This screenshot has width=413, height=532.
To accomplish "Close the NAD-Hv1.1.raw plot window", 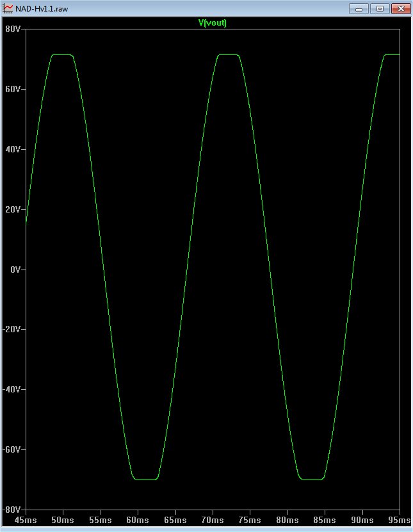I will (401, 9).
